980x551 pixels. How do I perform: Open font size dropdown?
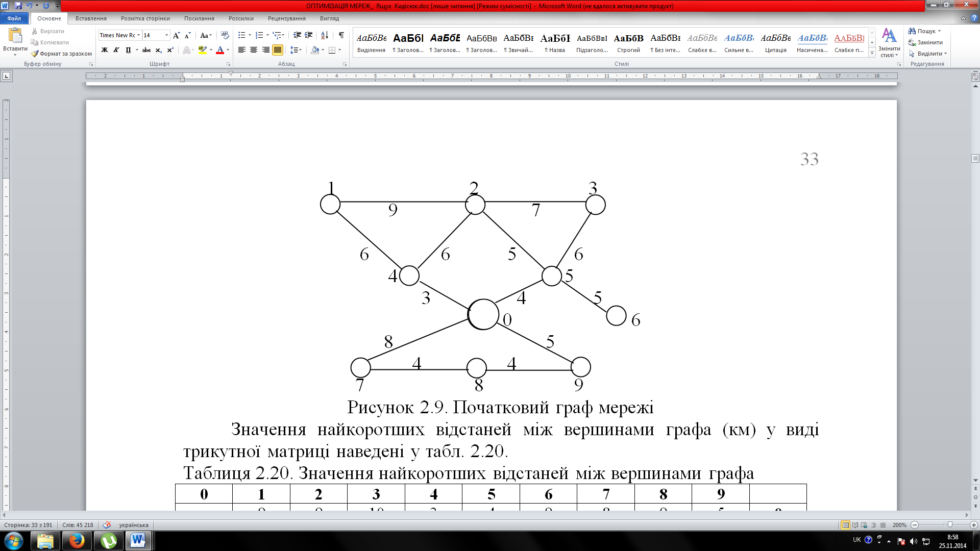tap(166, 35)
